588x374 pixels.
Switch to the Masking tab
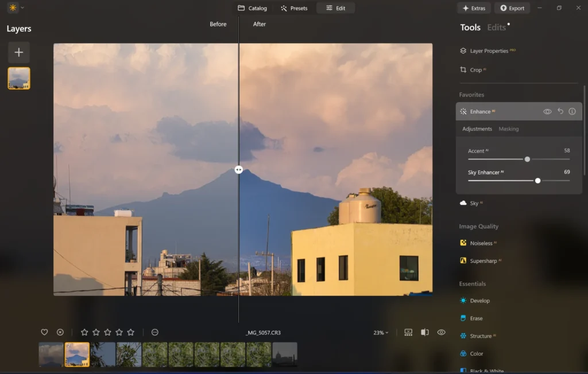click(x=509, y=128)
